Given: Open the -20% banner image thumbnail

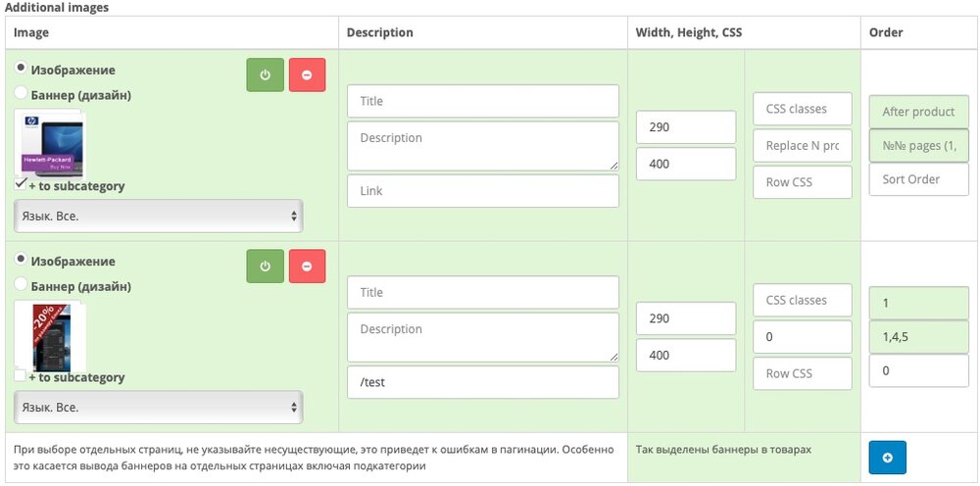Looking at the screenshot, I should [49, 335].
